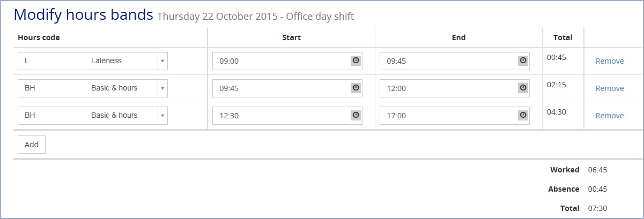Image resolution: width=644 pixels, height=219 pixels.
Task: Remove the 09:45 to 12:00 band
Action: click(x=610, y=88)
